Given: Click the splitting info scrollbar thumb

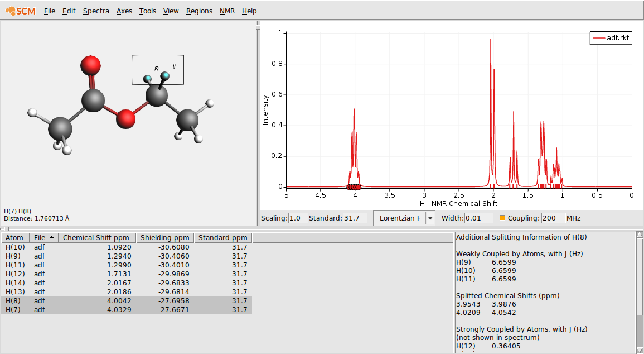Looking at the screenshot, I should (640, 277).
